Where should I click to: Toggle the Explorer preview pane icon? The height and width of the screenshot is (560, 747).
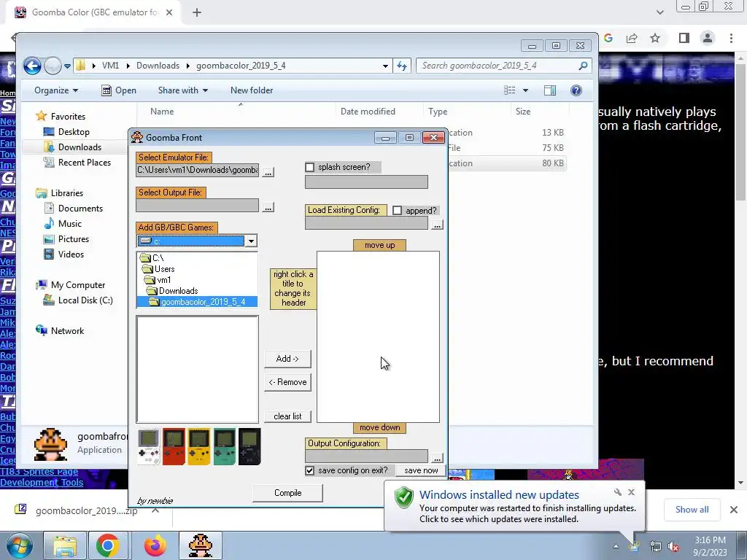[x=550, y=90]
